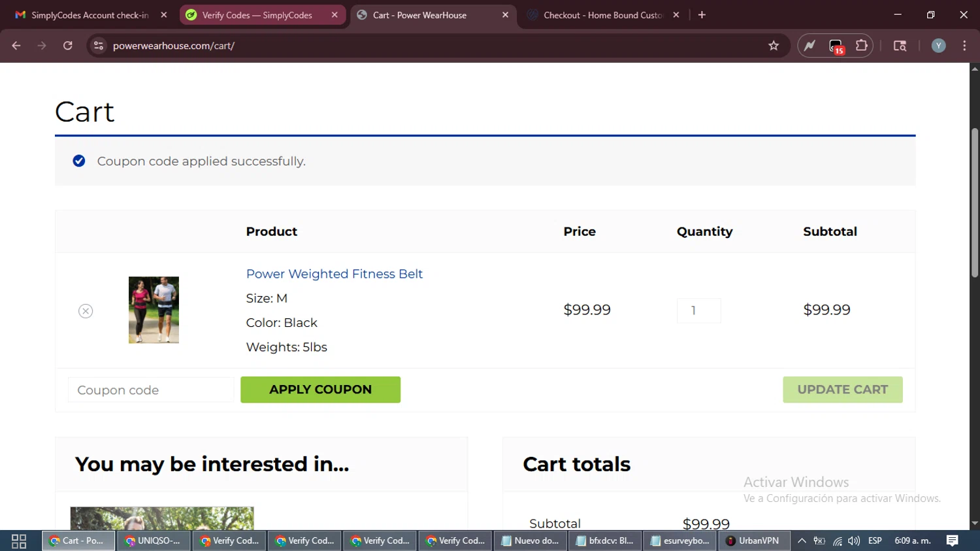Open the tab search side panel icon
Screen dimensions: 980x551
[900, 46]
